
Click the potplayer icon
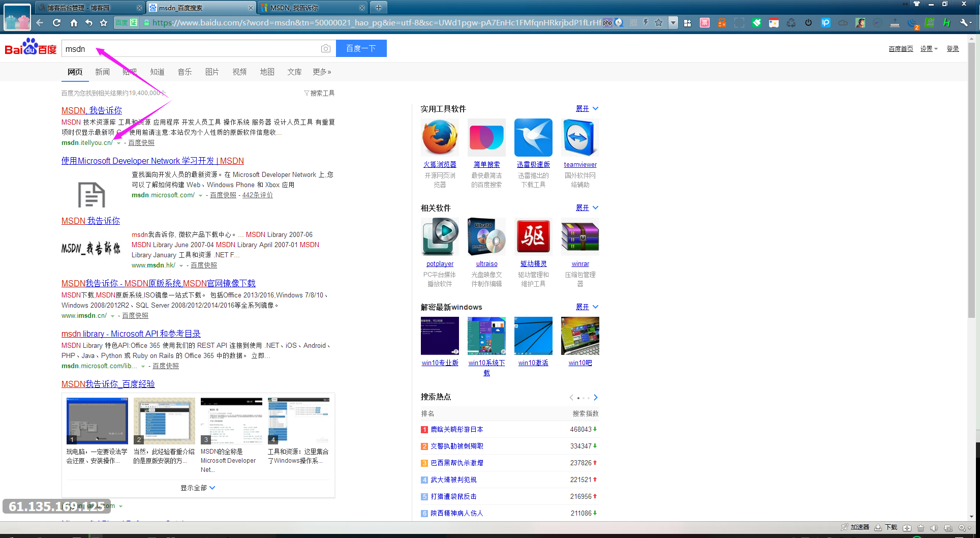[440, 236]
